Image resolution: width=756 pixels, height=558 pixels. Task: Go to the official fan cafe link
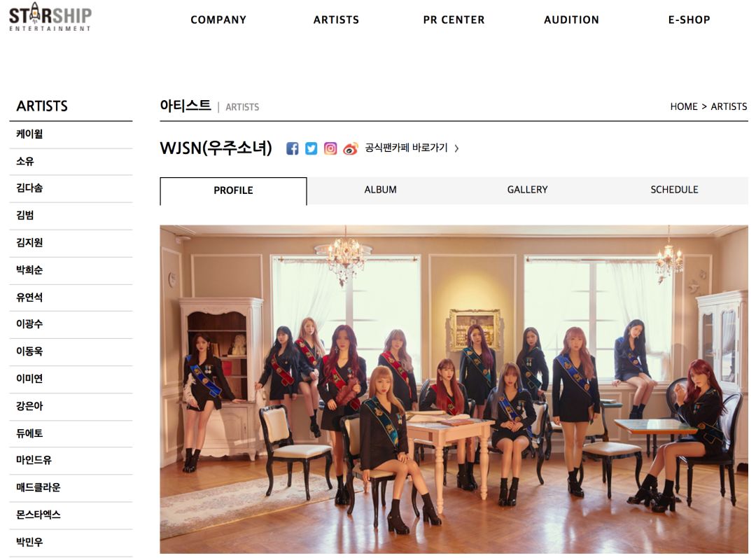coord(406,148)
